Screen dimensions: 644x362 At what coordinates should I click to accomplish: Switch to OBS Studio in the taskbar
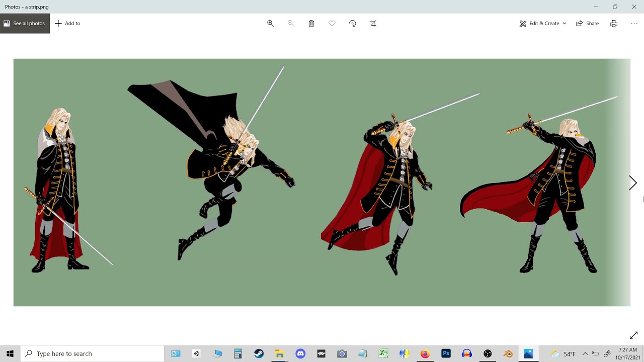click(x=488, y=353)
